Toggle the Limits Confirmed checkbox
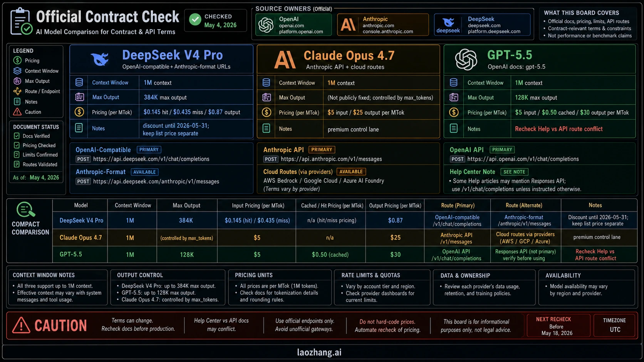The image size is (644, 362). (17, 155)
